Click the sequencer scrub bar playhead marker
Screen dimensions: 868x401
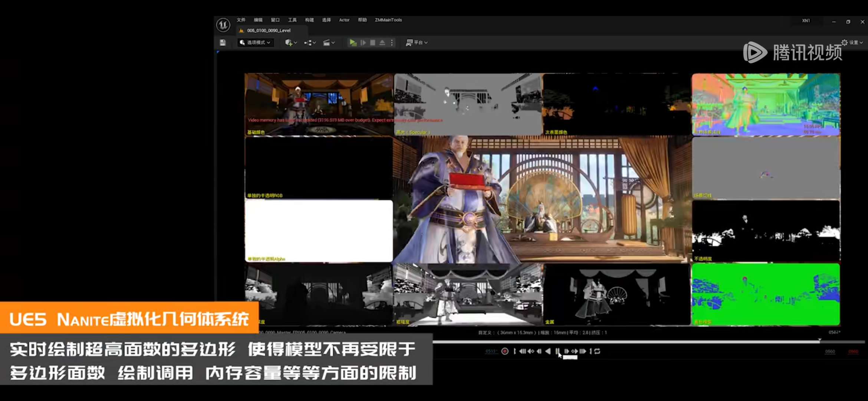[x=820, y=340]
